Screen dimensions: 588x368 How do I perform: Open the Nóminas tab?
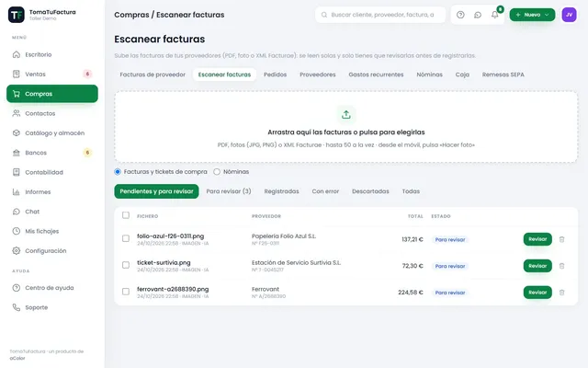pyautogui.click(x=429, y=75)
